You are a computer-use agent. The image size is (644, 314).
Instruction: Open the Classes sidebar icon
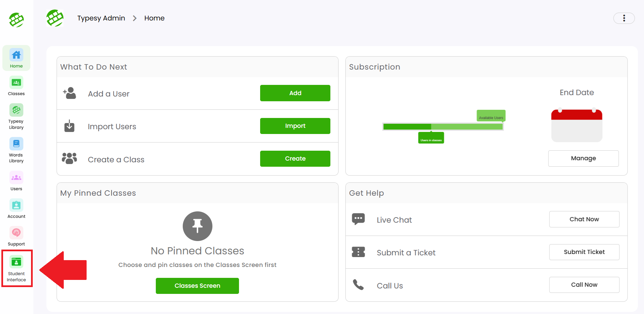[16, 86]
